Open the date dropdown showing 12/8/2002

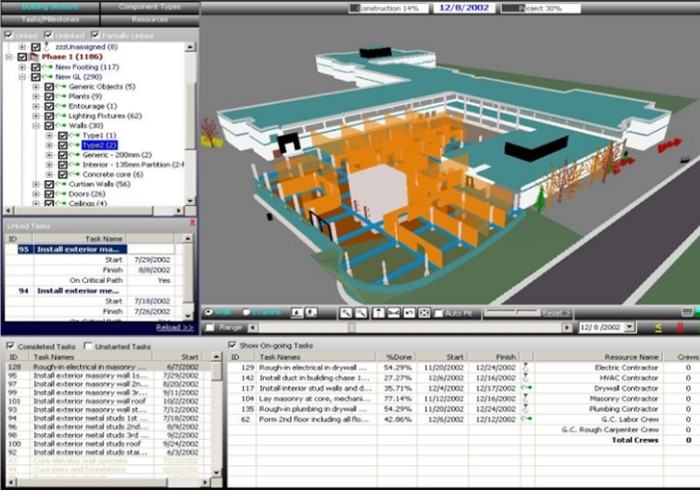pyautogui.click(x=630, y=327)
